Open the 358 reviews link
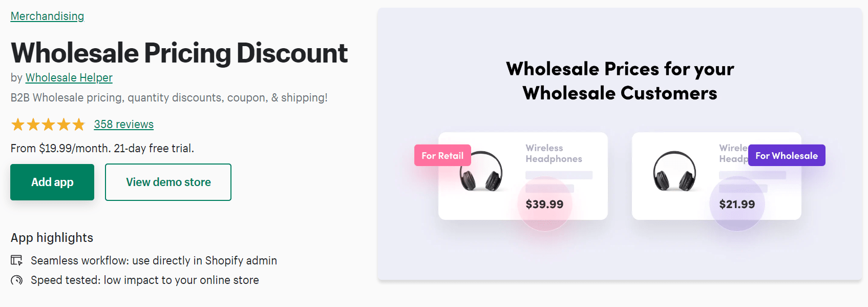Image resolution: width=868 pixels, height=307 pixels. (124, 125)
